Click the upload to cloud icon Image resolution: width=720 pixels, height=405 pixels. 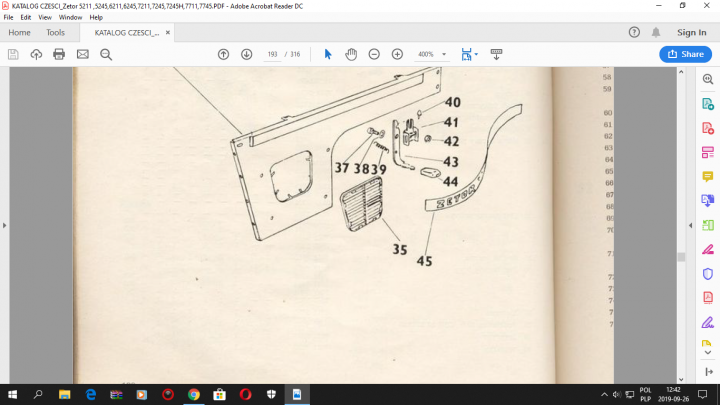(x=36, y=54)
